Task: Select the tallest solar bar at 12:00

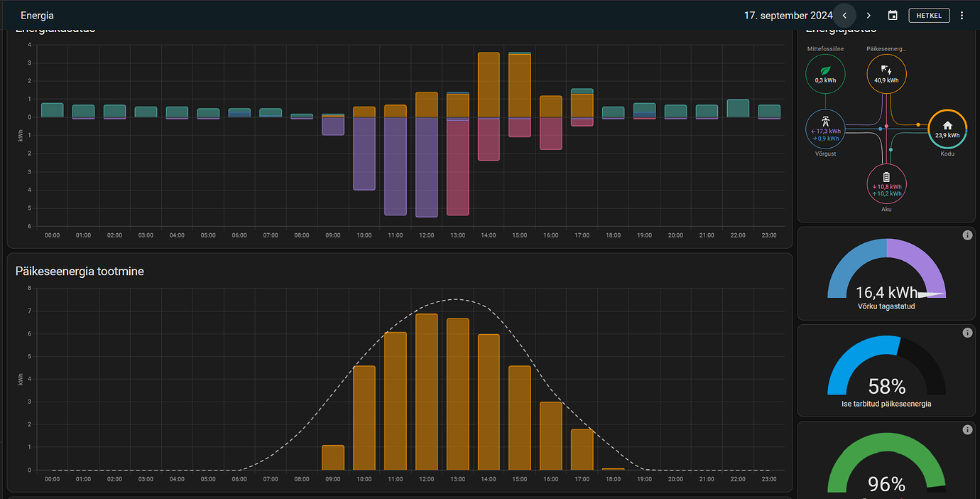Action: point(426,391)
